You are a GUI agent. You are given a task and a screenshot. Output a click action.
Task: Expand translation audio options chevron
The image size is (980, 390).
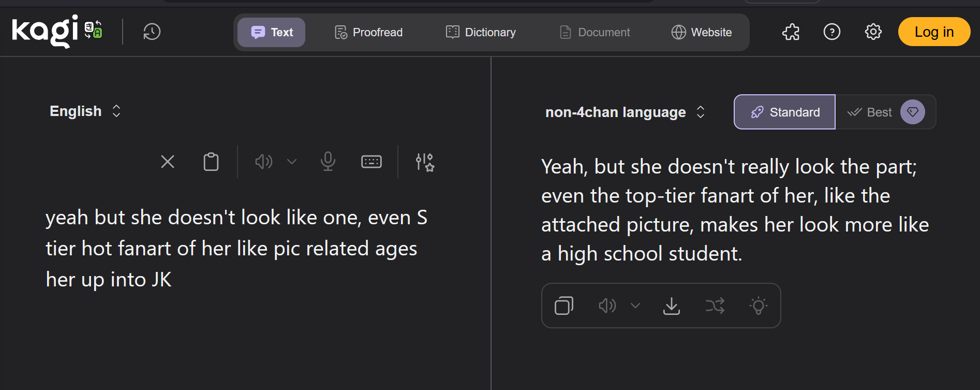coord(635,306)
